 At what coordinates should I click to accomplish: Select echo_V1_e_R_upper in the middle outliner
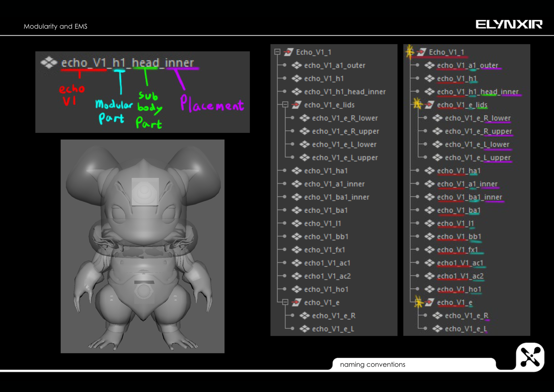(x=345, y=131)
